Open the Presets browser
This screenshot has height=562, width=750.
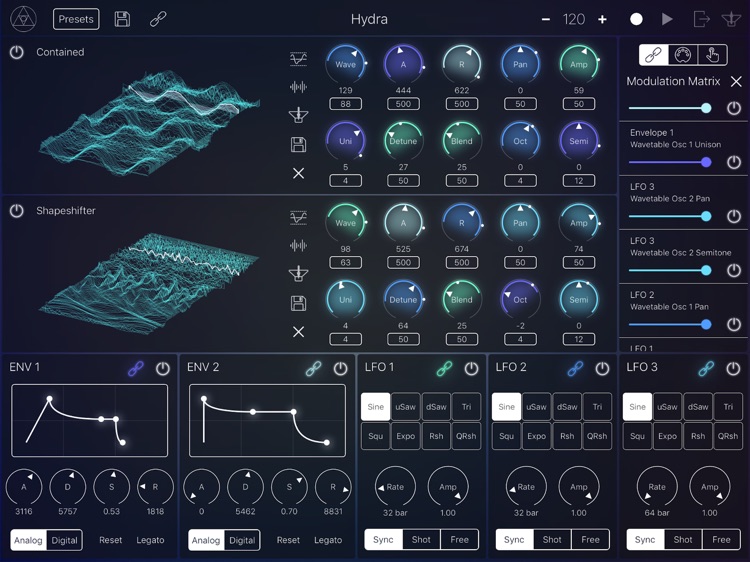click(76, 19)
